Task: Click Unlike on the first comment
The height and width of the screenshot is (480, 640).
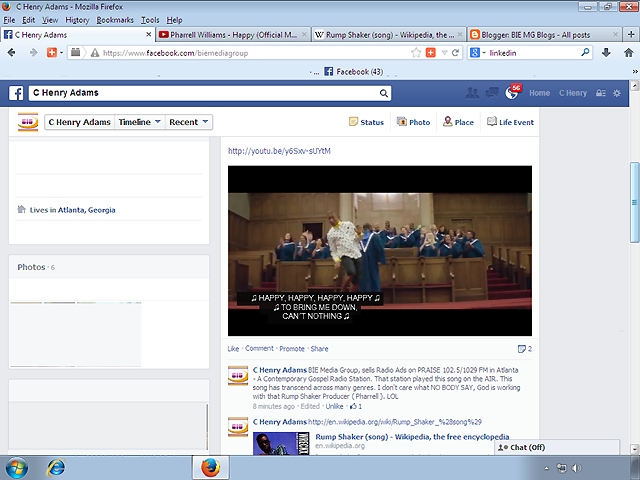Action: point(334,406)
